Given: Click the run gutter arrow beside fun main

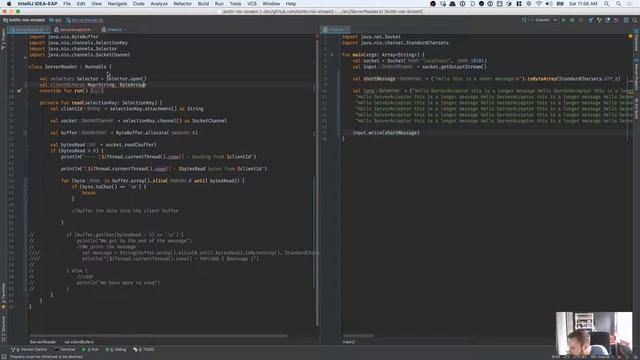Looking at the screenshot, I should [332, 54].
